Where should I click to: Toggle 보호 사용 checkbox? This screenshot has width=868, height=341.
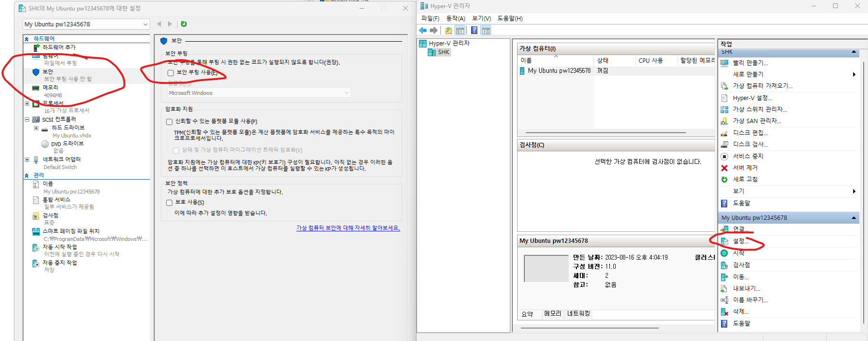[x=169, y=203]
